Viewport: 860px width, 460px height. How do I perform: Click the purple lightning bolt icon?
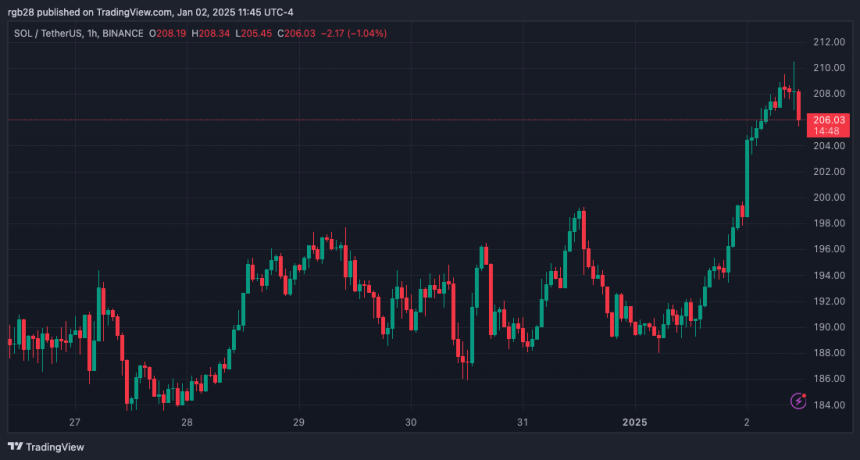pyautogui.click(x=799, y=401)
